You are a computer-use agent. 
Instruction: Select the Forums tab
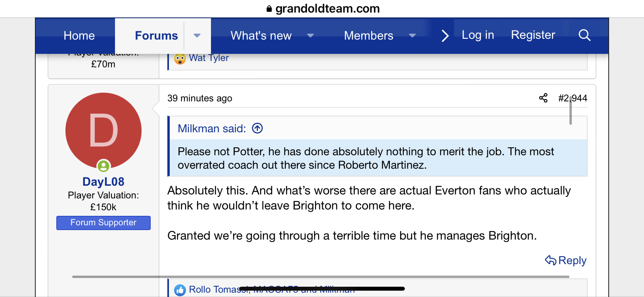(156, 36)
